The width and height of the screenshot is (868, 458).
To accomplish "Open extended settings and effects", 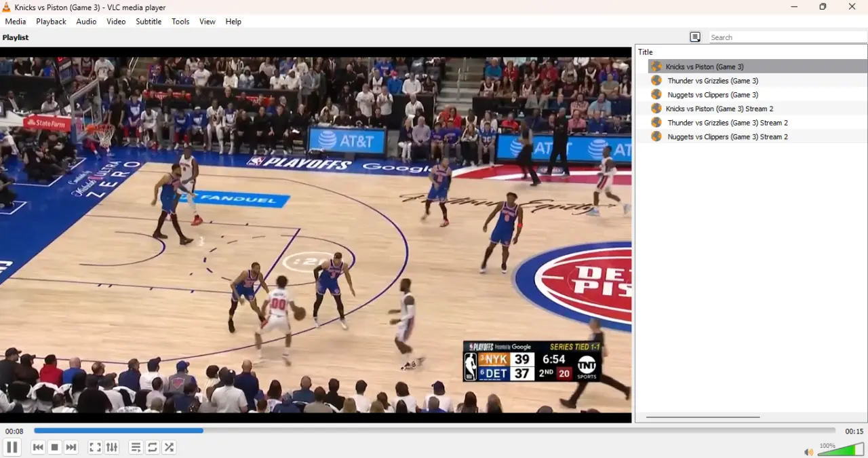I will point(112,447).
